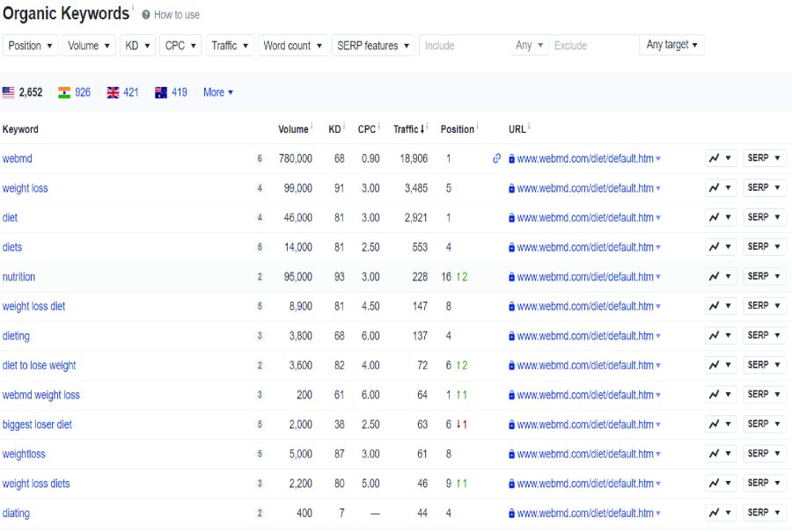Open SERP dropdown for the nutrition row

(x=764, y=276)
